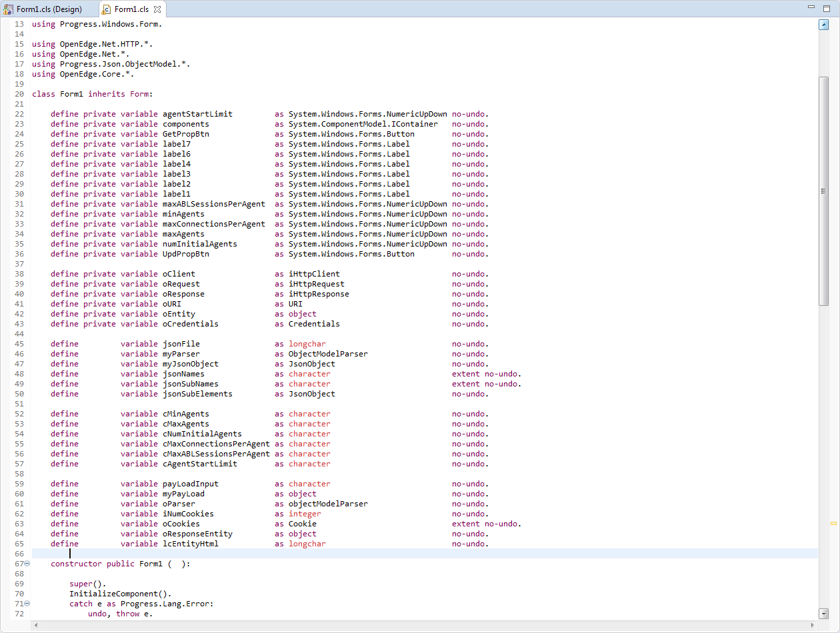Click the 'Cookie' type on line 63
840x633 pixels.
click(303, 524)
